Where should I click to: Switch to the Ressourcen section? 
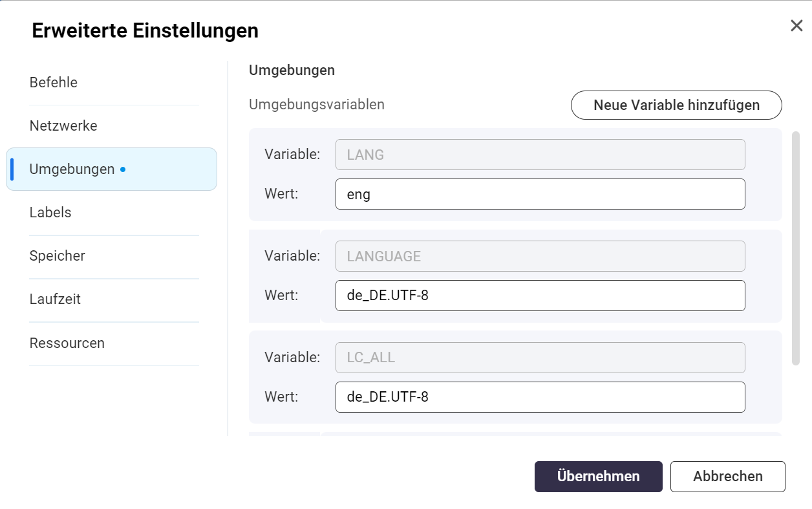[67, 343]
